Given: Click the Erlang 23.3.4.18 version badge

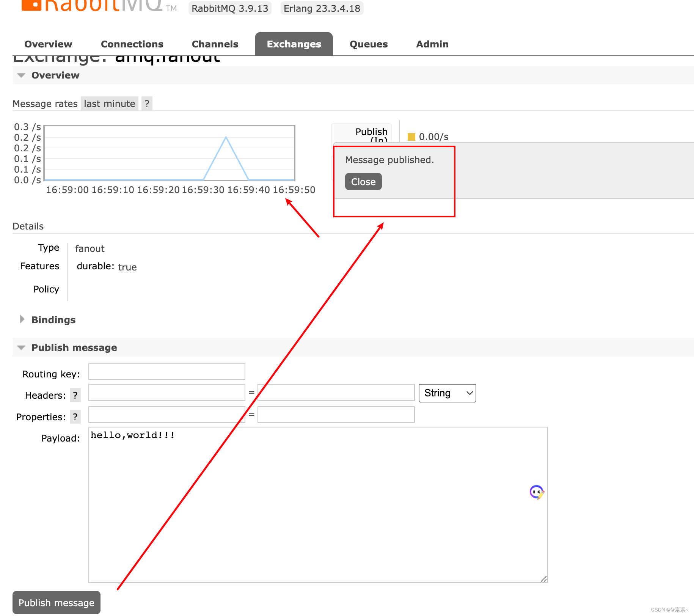Looking at the screenshot, I should (322, 8).
